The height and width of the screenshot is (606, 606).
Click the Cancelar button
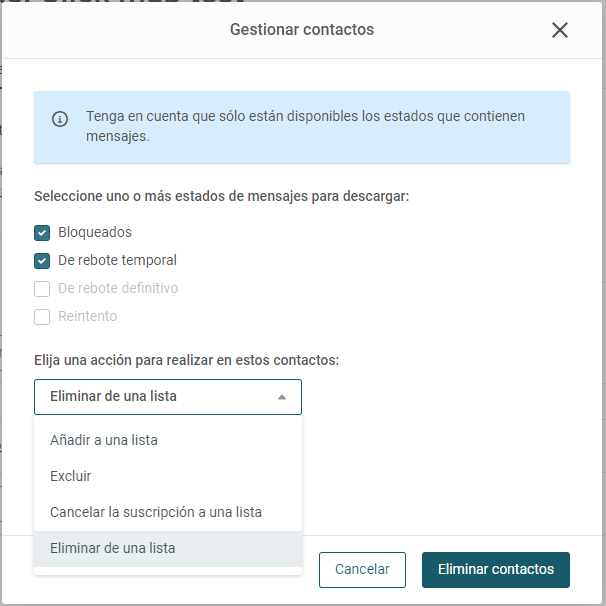[x=362, y=570]
